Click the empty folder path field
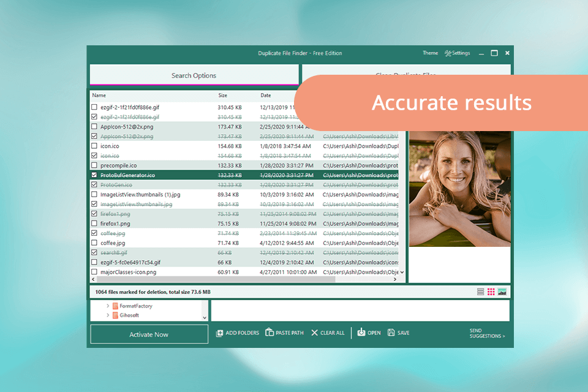 click(360, 311)
